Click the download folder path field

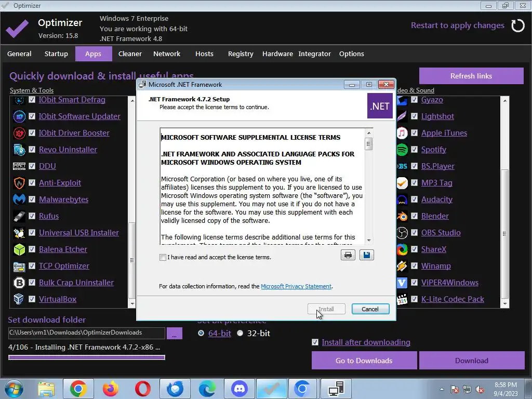(87, 333)
